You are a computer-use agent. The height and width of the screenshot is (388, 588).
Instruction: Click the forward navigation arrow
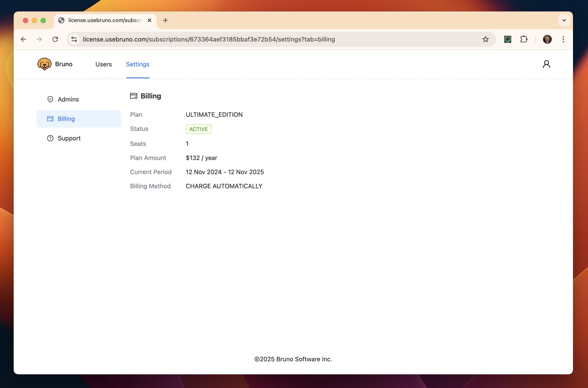click(x=39, y=40)
